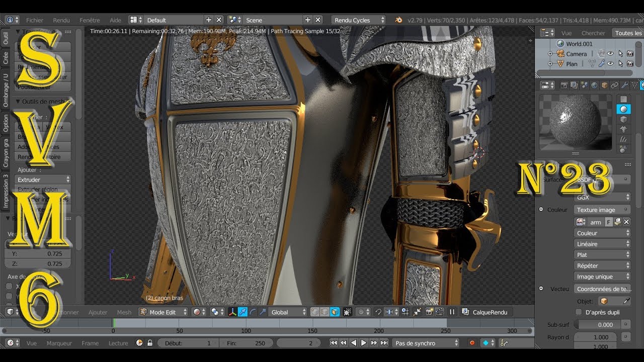Toggle viewport visibility eye for Plan
This screenshot has height=362, width=644.
click(610, 64)
